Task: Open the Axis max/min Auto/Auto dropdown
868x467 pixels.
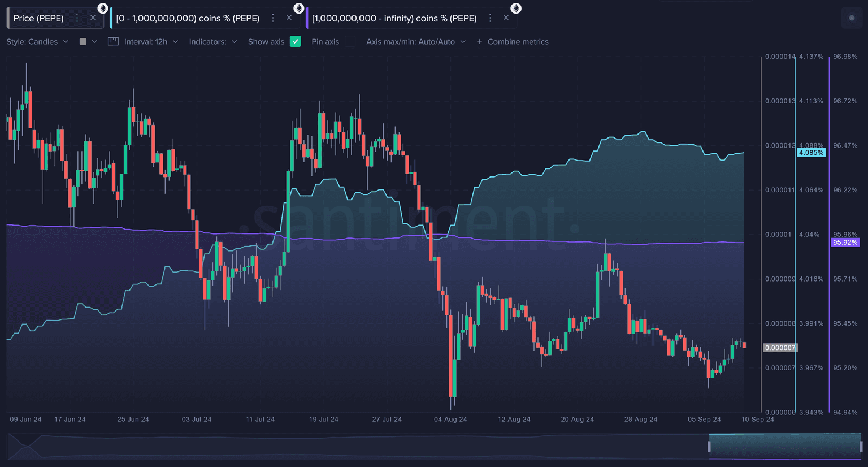Action: coord(415,41)
